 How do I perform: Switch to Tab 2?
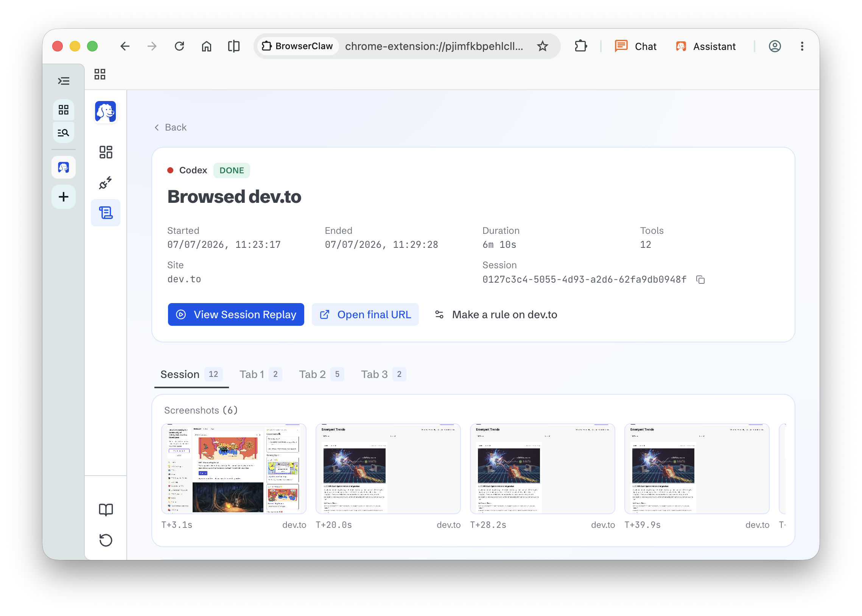tap(322, 375)
